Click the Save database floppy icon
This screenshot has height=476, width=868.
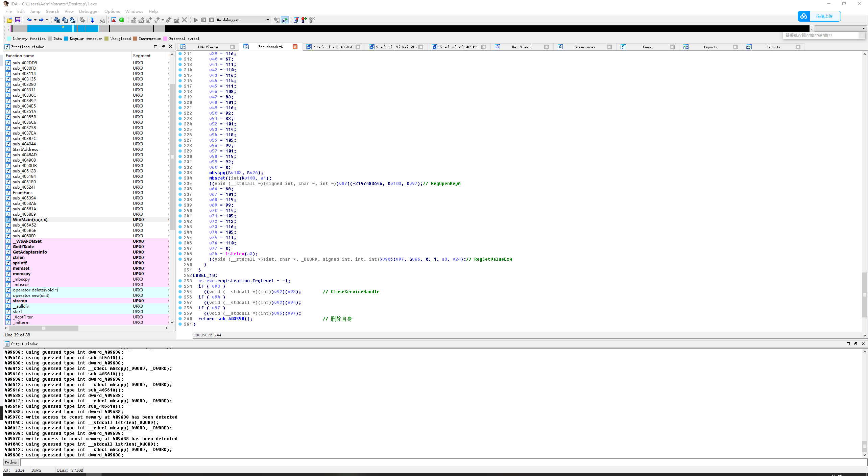coord(18,20)
